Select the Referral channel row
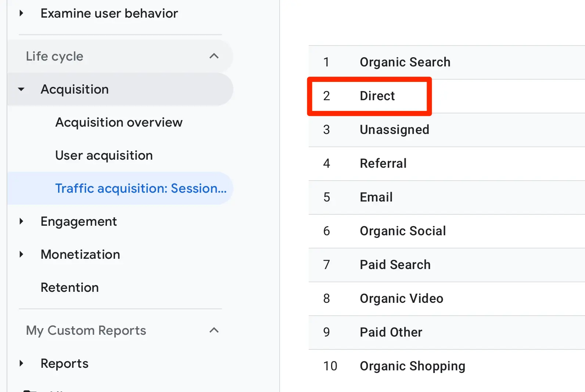Image resolution: width=585 pixels, height=392 pixels. pyautogui.click(x=383, y=163)
